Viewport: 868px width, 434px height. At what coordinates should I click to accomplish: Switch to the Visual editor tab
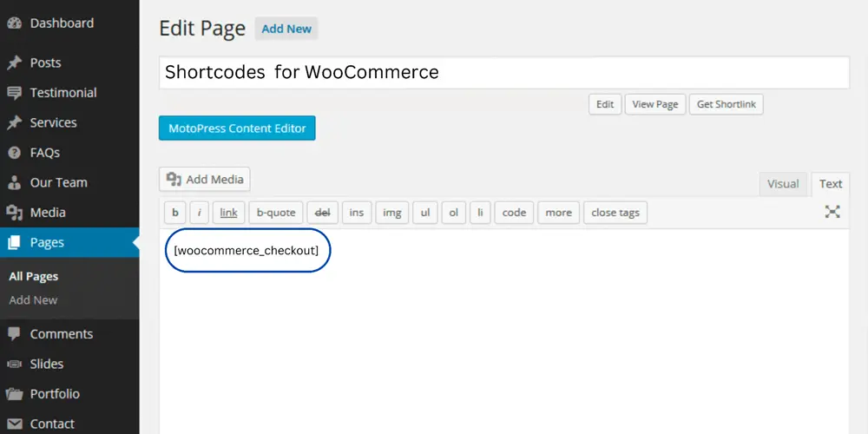point(783,184)
